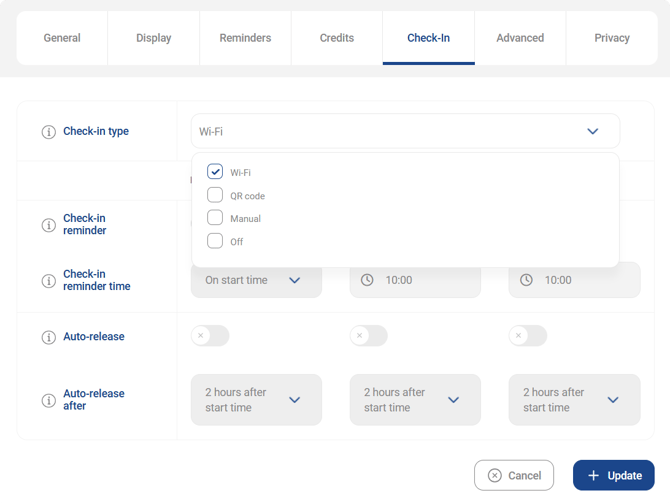This screenshot has width=670, height=504.
Task: Click info icon beside Auto-release after
Action: [x=49, y=400]
